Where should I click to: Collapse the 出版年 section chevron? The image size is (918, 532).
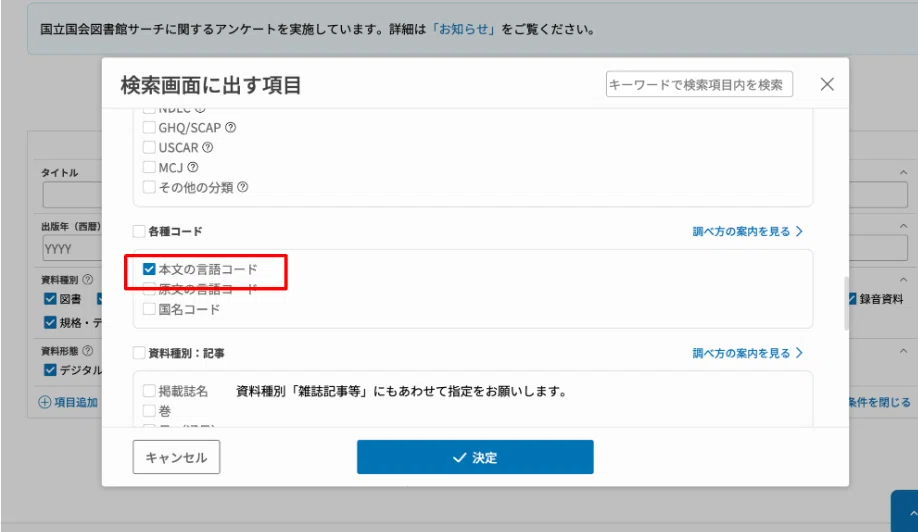(903, 226)
